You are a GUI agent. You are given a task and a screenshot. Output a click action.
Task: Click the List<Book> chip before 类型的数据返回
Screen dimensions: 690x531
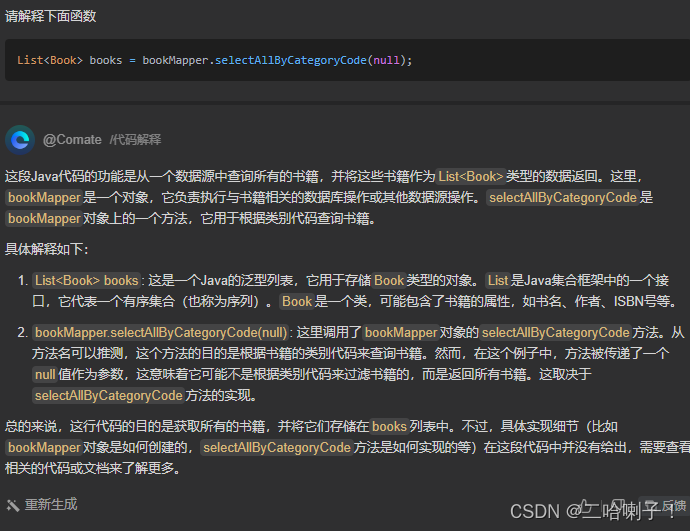pos(470,176)
